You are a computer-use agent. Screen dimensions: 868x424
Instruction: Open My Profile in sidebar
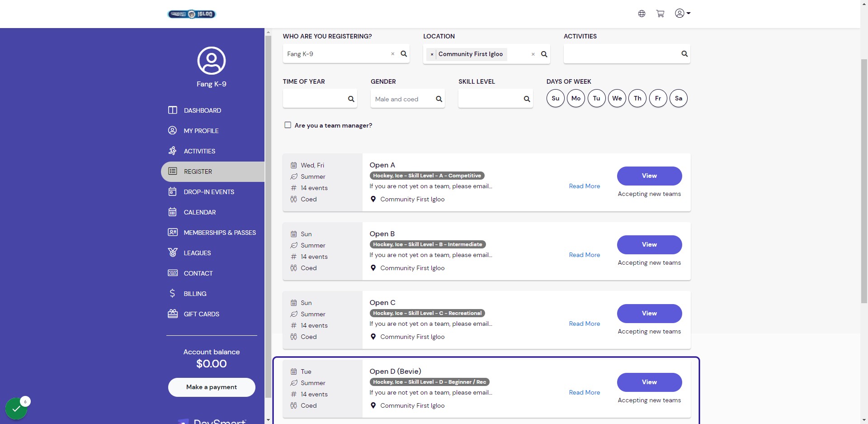[x=212, y=131]
